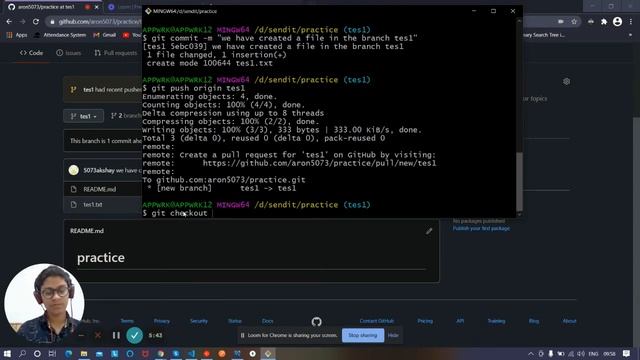
Task: Open the footer About link
Action: pos(569,321)
